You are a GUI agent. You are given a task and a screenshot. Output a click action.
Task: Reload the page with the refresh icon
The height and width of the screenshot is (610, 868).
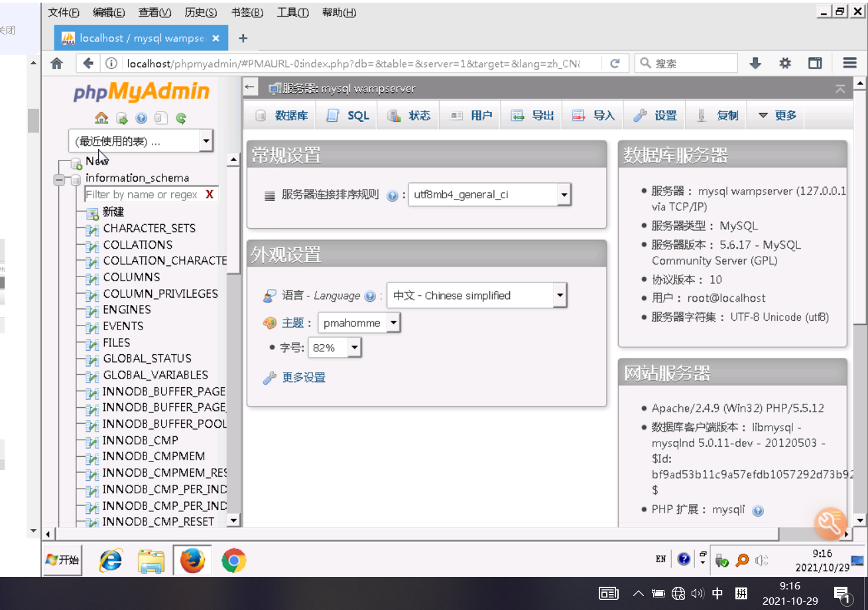[x=615, y=63]
